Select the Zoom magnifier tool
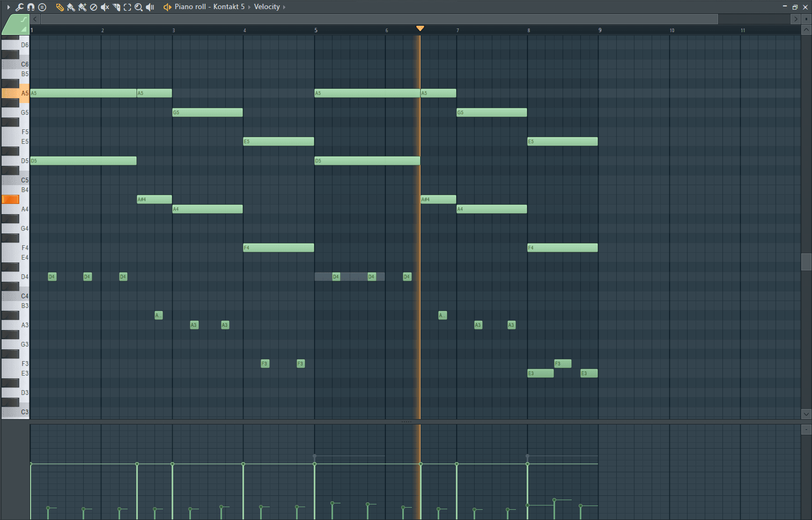The image size is (812, 520). 138,7
